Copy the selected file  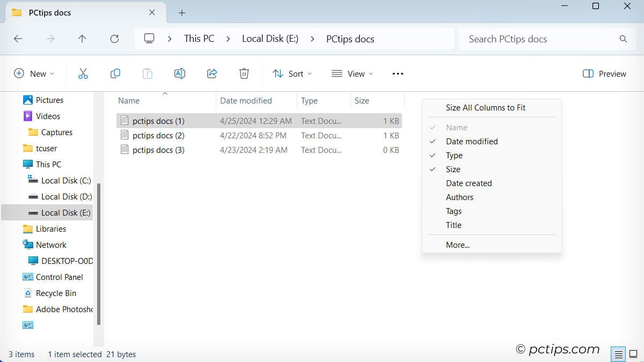click(x=115, y=73)
